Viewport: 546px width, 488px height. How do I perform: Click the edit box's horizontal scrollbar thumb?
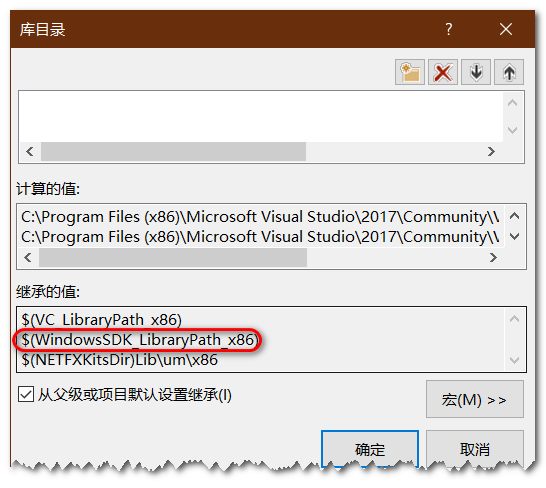click(x=173, y=152)
